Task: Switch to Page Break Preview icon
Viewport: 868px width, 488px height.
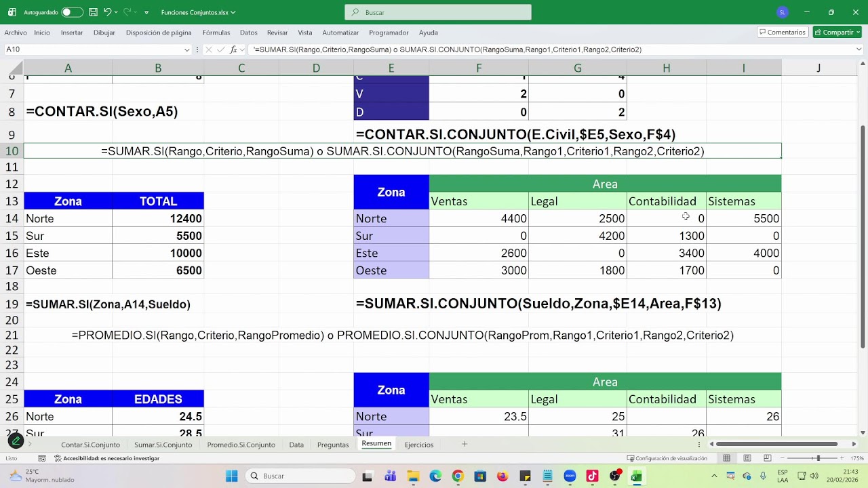Action: click(x=768, y=458)
